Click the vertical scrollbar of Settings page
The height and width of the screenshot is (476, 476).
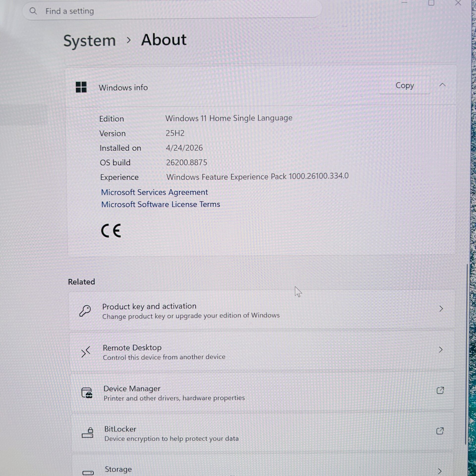[466, 355]
